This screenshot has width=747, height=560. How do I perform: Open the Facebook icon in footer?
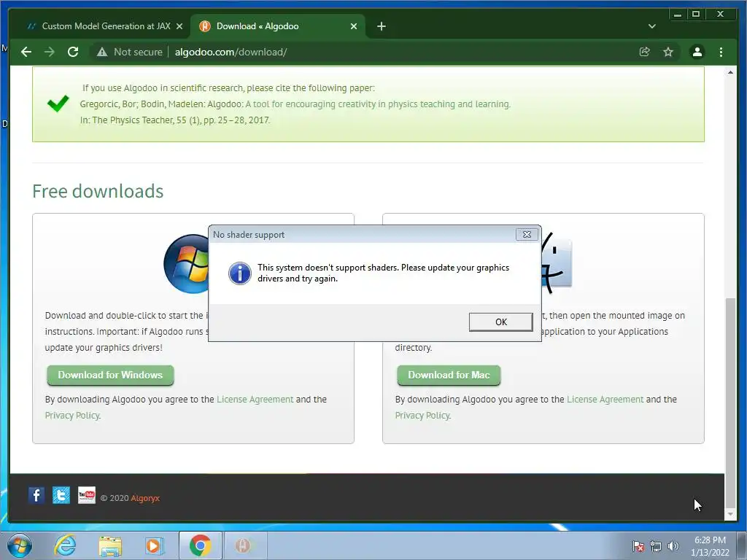36,495
